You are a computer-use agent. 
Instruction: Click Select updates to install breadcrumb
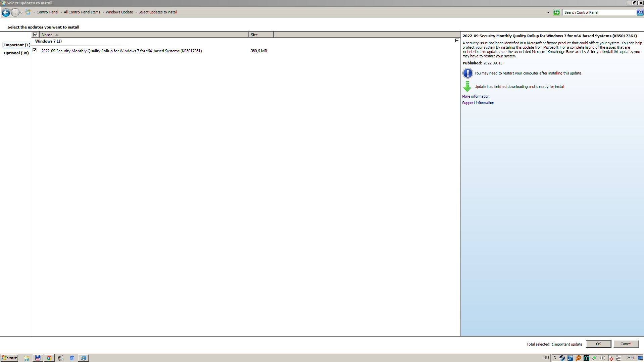(158, 12)
